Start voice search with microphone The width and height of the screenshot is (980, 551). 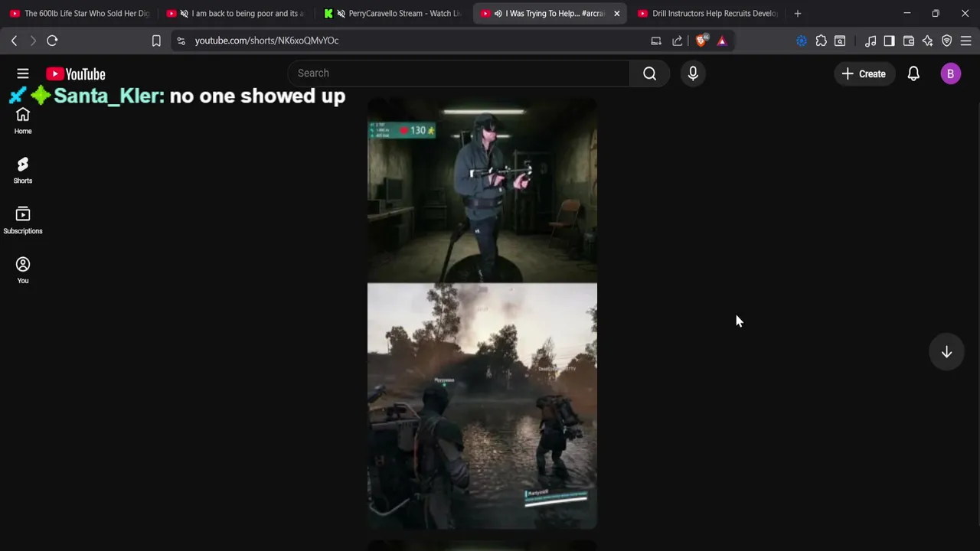[693, 73]
